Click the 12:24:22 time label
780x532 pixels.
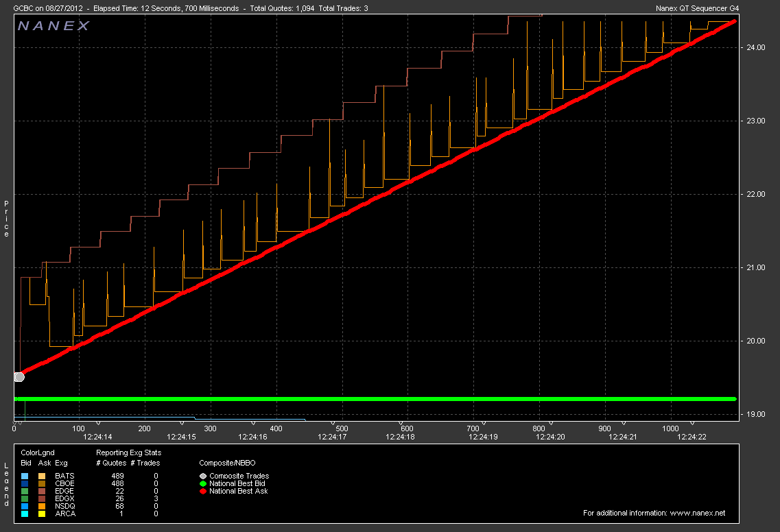click(692, 437)
